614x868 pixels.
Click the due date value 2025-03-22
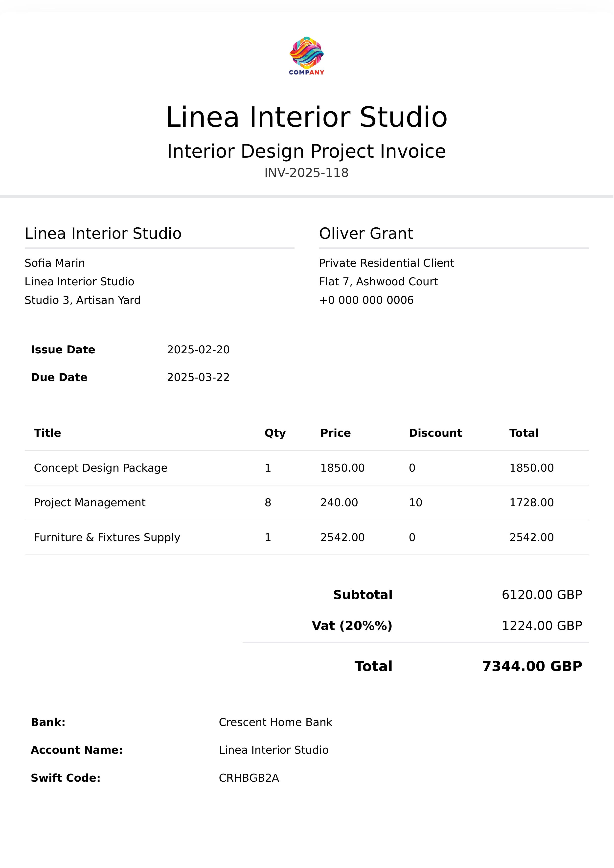198,377
